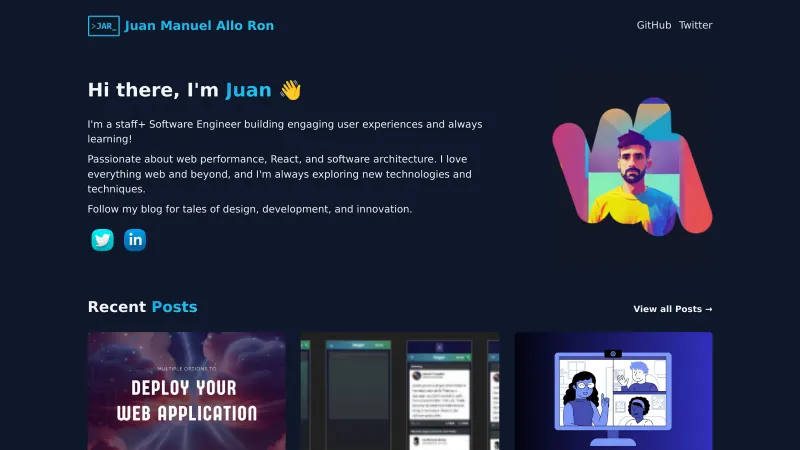The image size is (800, 450).
Task: Click the View all Posts link
Action: tap(672, 309)
